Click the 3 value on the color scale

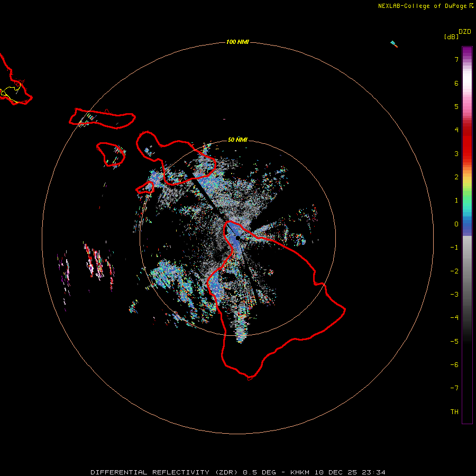point(456,153)
